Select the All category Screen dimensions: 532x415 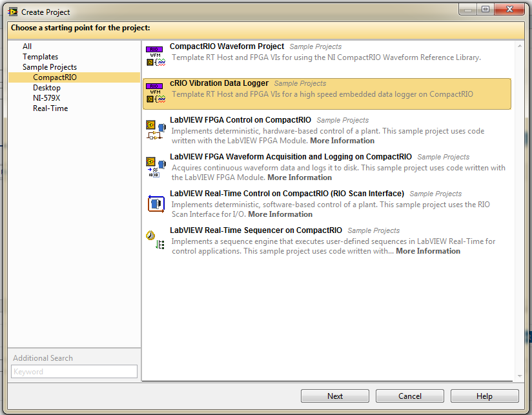(27, 46)
